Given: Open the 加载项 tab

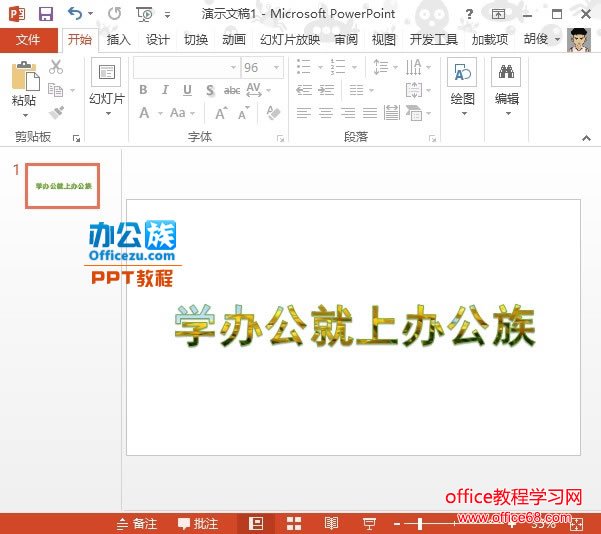Looking at the screenshot, I should point(490,39).
